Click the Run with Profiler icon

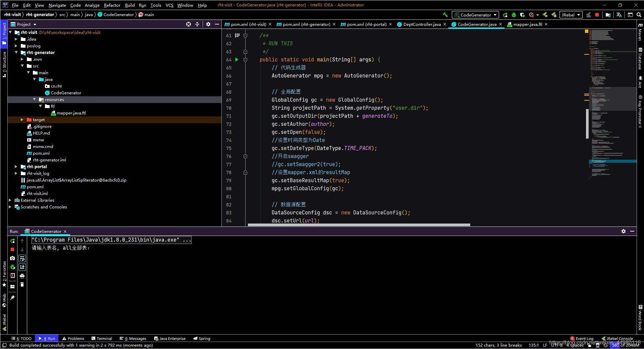(x=531, y=15)
